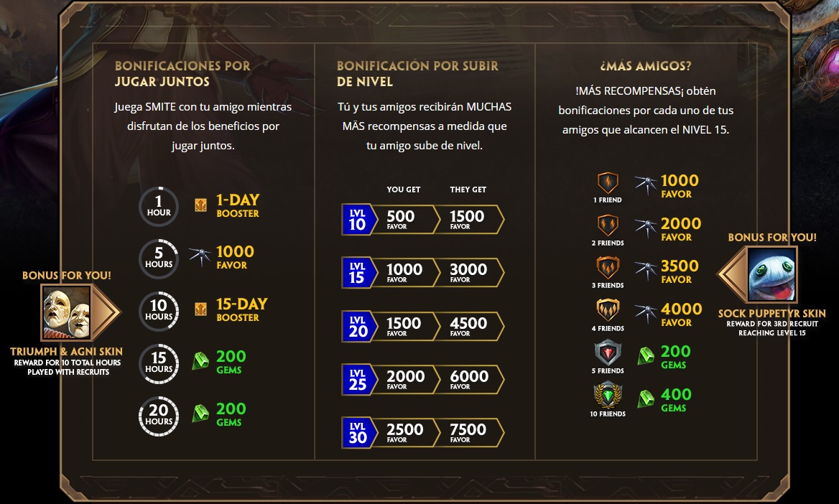Click the 1 Friend shield badge
The image size is (839, 504).
(x=608, y=183)
